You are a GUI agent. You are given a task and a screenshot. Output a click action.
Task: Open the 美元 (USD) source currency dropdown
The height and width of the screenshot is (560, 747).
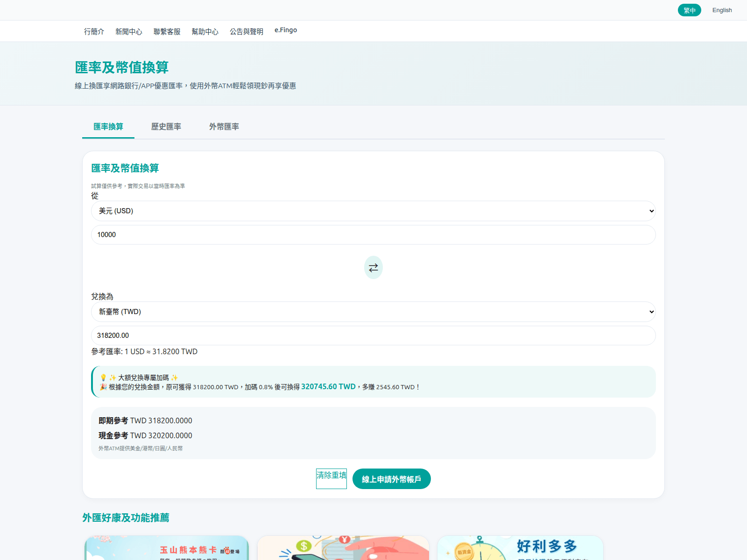[x=373, y=211]
